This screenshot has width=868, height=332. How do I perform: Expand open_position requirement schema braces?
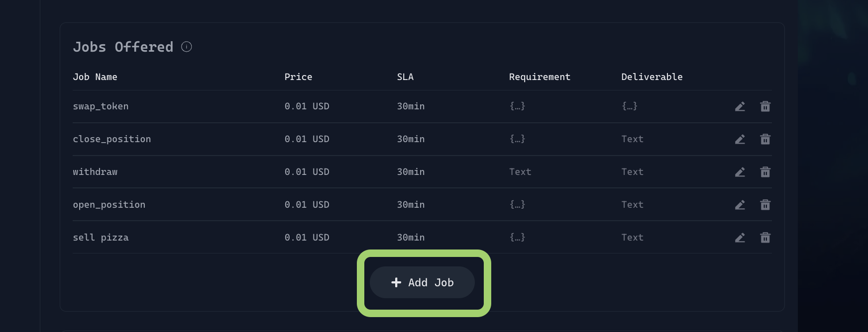tap(517, 205)
